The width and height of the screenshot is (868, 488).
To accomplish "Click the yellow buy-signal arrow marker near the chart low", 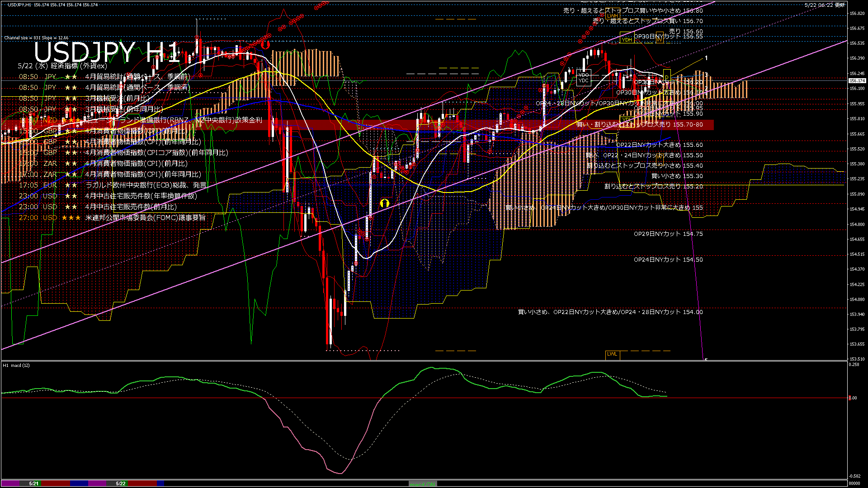I will pos(385,203).
